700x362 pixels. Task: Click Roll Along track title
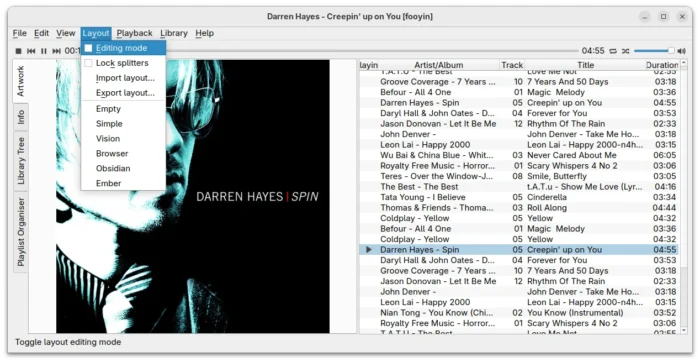point(547,208)
